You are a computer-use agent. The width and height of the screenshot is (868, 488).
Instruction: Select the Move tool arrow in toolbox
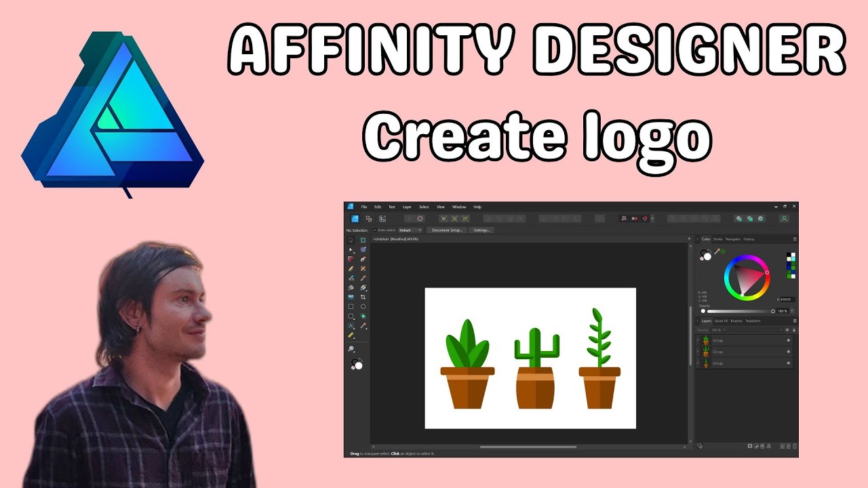(351, 240)
